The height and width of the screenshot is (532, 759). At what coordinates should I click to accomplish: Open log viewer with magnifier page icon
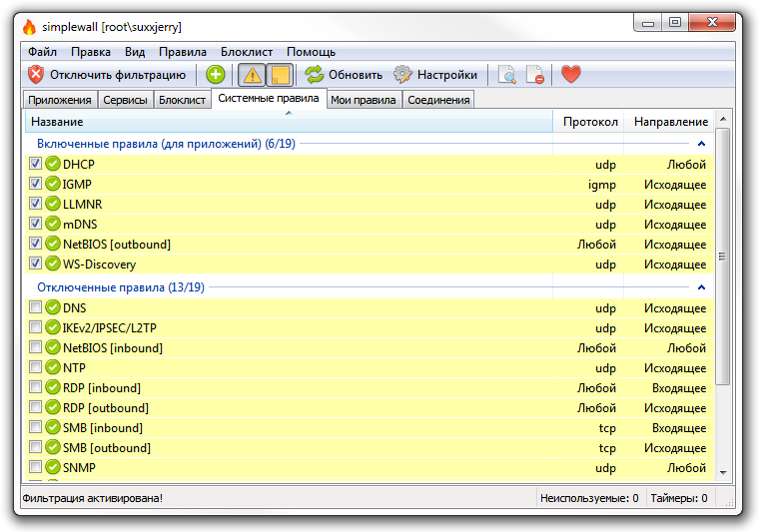coord(508,75)
